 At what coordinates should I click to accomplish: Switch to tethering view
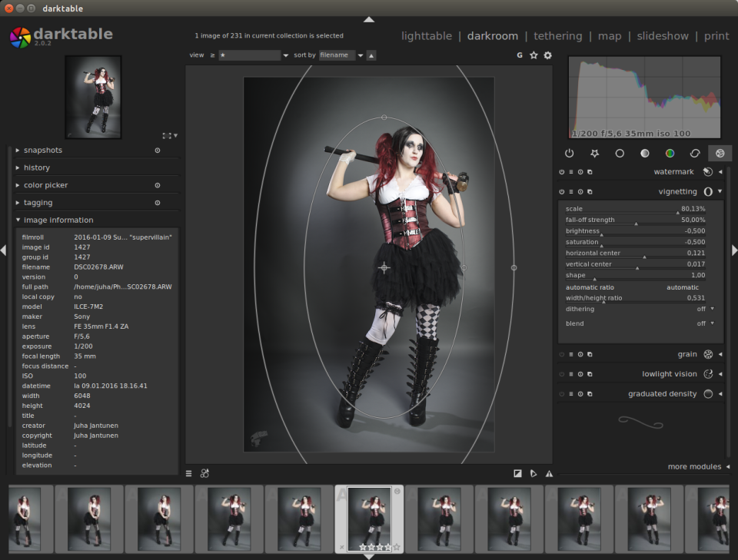tap(558, 36)
